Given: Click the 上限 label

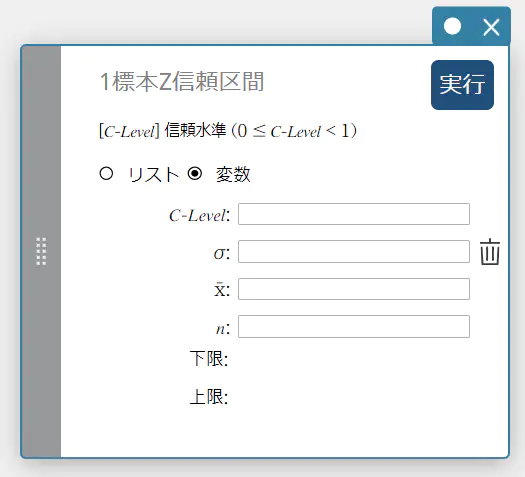Looking at the screenshot, I should (209, 397).
